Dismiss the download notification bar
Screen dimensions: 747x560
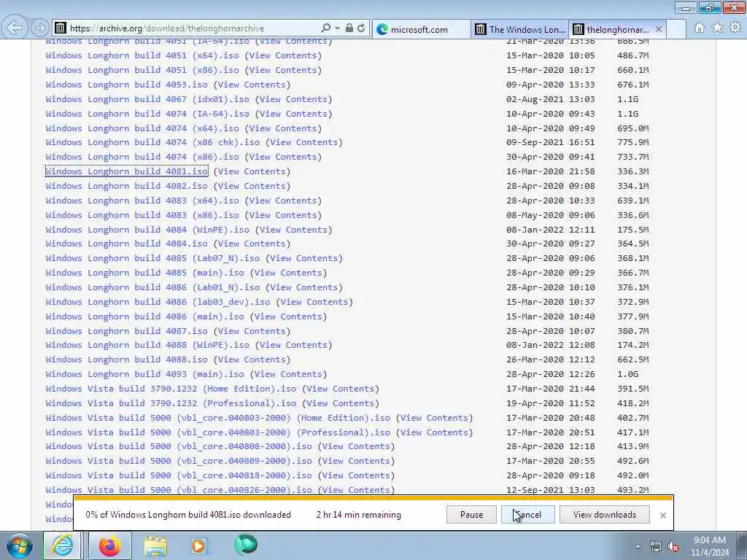point(662,516)
